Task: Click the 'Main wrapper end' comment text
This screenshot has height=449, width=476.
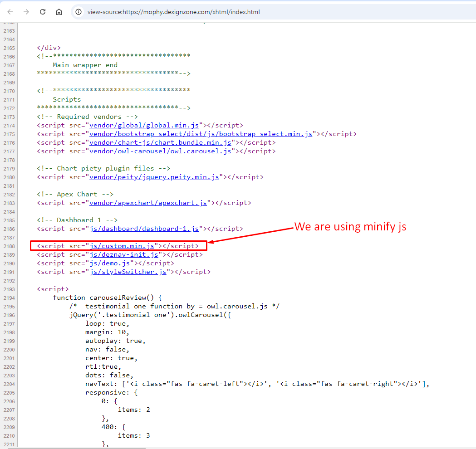Action: [x=85, y=65]
